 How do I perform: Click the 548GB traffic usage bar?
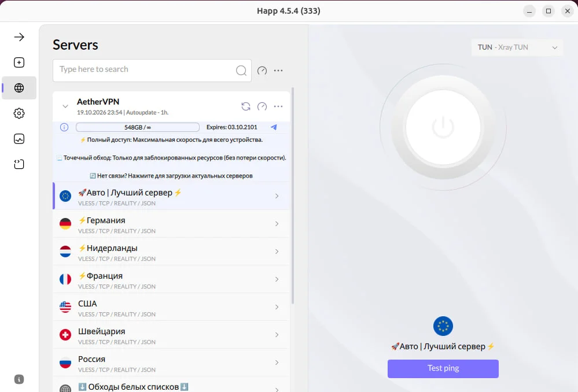pos(138,127)
